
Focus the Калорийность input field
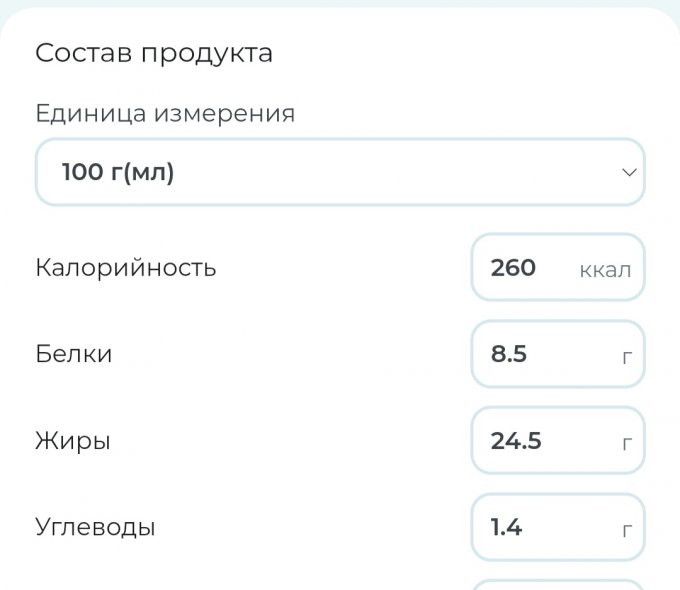coord(557,268)
